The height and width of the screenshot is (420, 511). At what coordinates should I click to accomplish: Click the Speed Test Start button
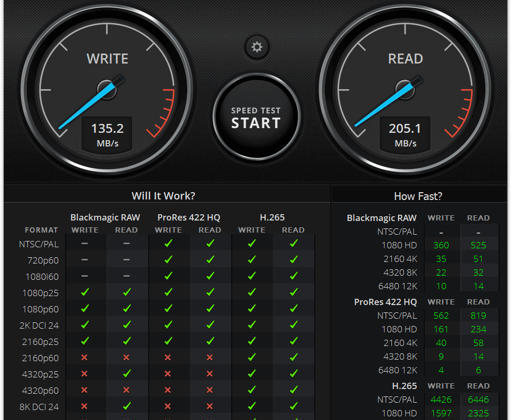[x=256, y=117]
